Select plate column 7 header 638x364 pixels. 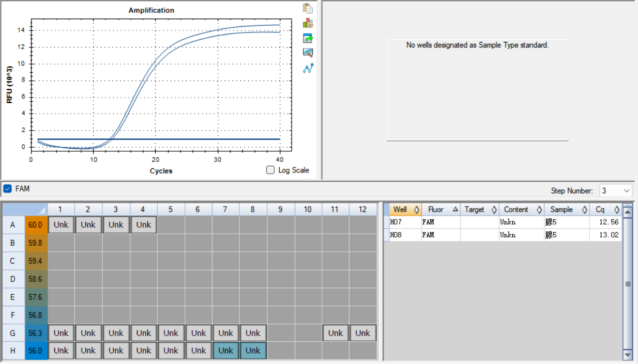225,209
